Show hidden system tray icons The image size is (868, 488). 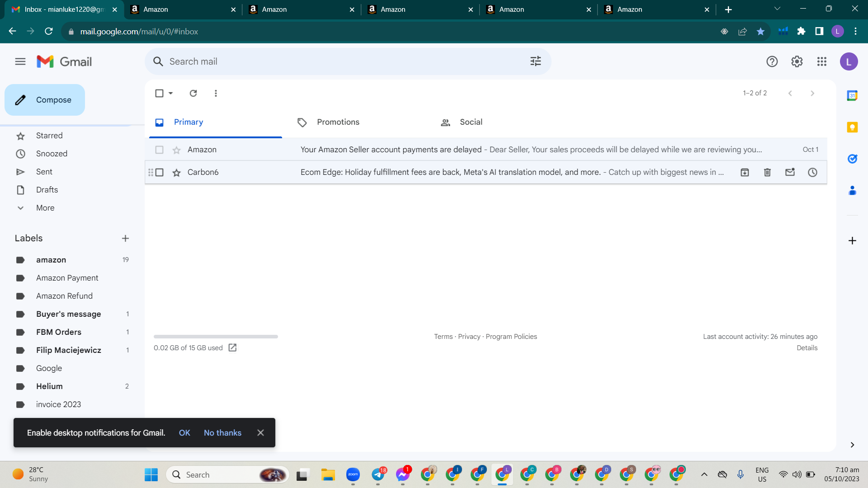coord(704,474)
